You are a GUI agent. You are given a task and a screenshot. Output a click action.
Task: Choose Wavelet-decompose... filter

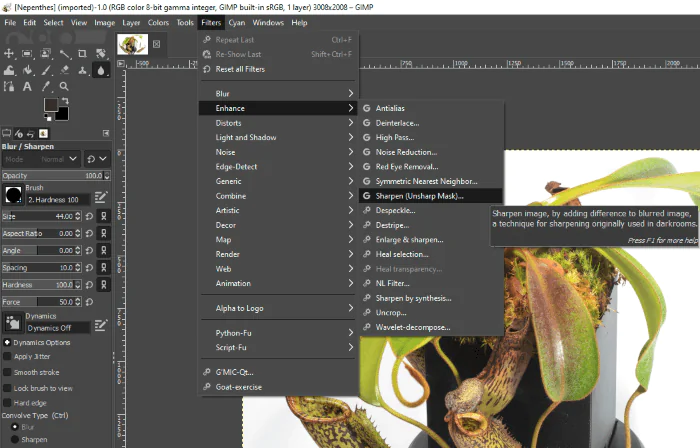point(431,327)
